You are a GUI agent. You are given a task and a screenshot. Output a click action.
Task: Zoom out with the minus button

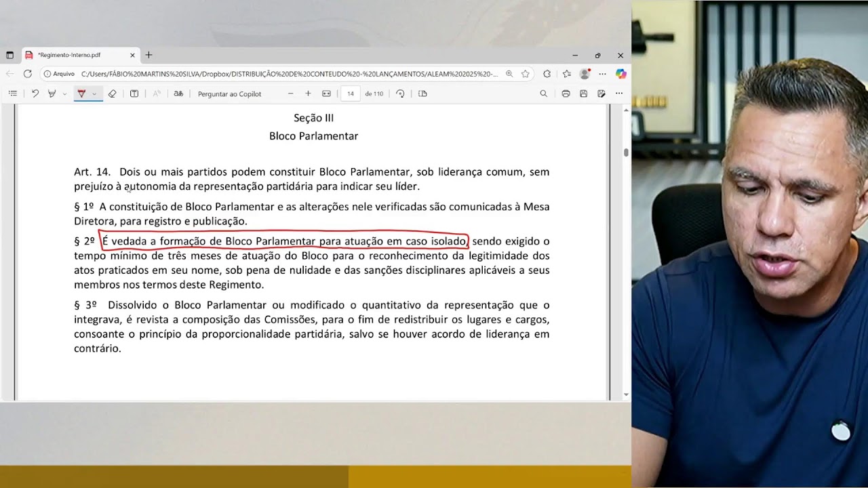(x=290, y=94)
